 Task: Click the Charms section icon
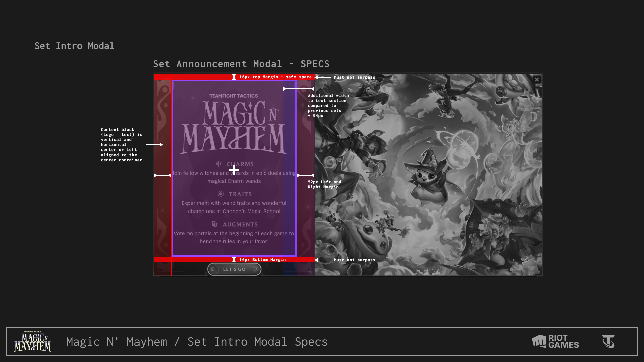[219, 164]
